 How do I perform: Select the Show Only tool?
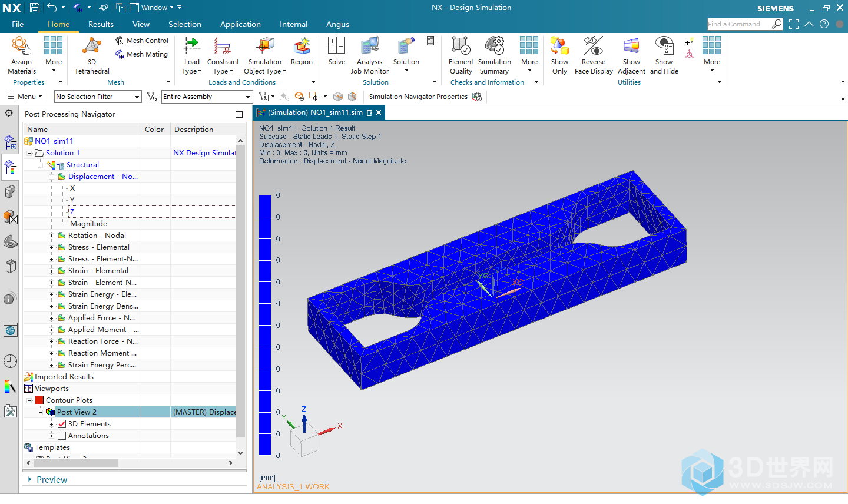[559, 55]
